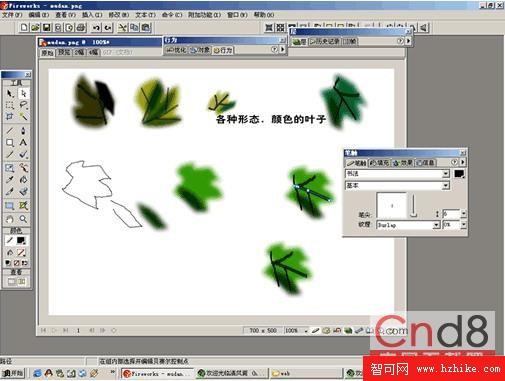Open the stroke category dropdown showing 书法
Viewport: 505px width, 381px height.
point(397,174)
